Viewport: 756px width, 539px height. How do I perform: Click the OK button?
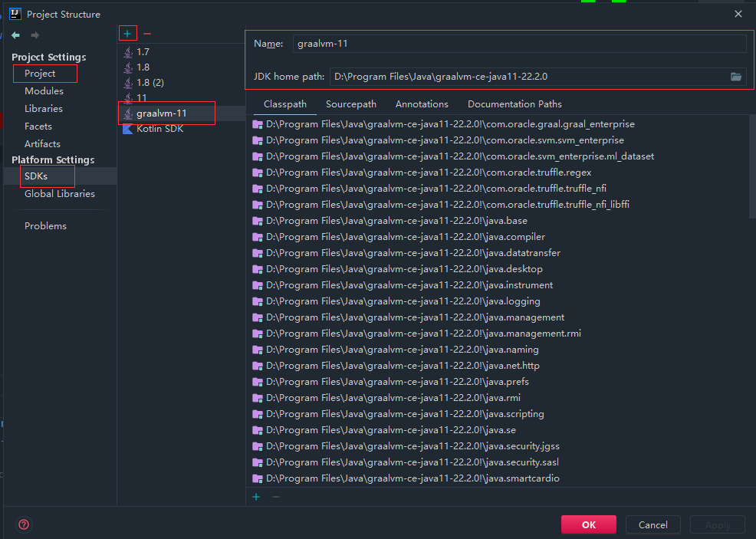(589, 524)
